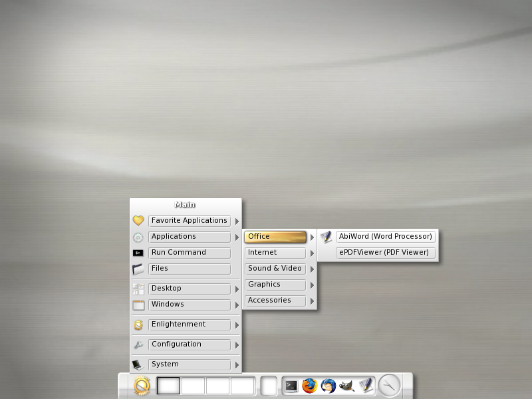This screenshot has height=399, width=532.
Task: Click the analog clock on shelf
Action: click(x=389, y=386)
